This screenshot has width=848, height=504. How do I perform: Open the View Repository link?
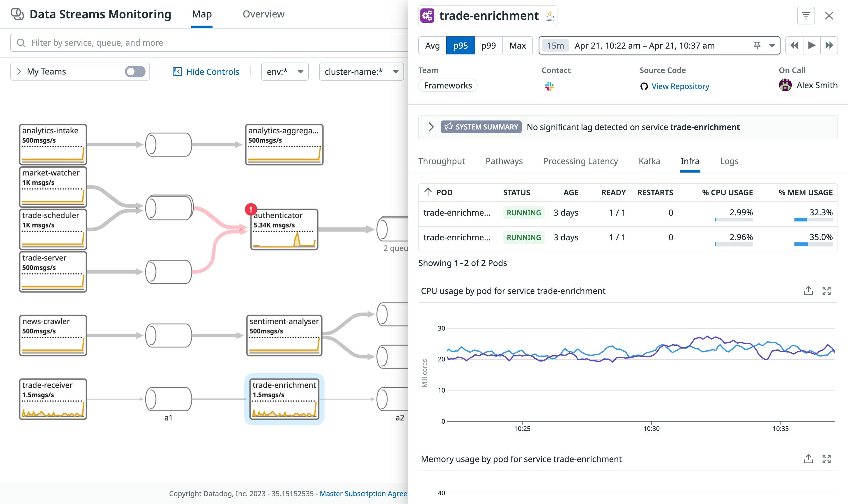pyautogui.click(x=680, y=86)
